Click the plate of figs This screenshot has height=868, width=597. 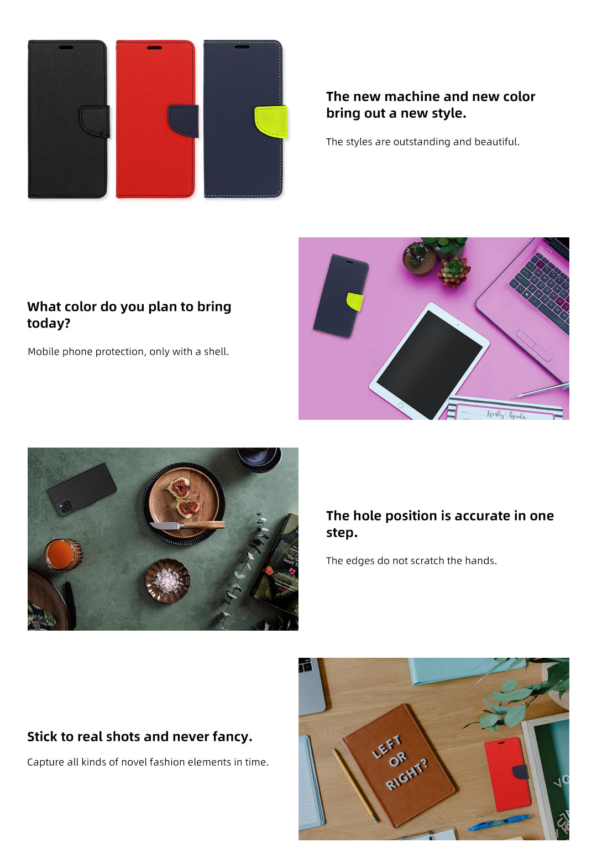coord(184,503)
